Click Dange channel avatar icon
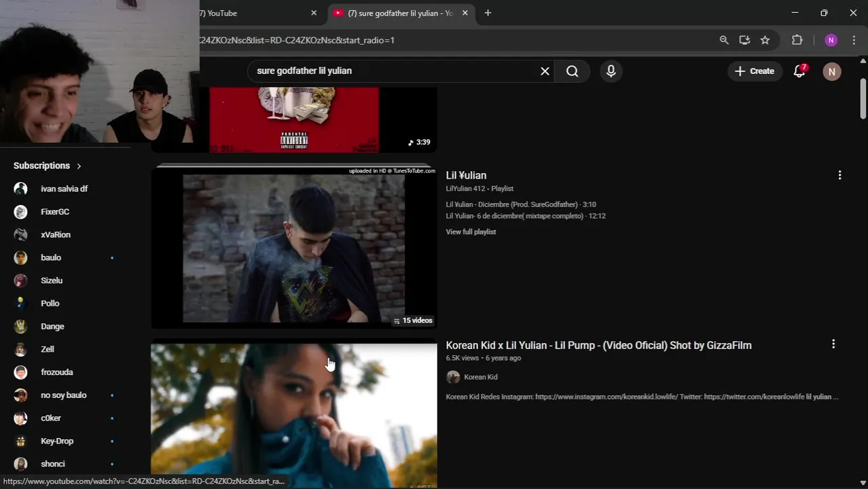The image size is (868, 489). [x=21, y=326]
